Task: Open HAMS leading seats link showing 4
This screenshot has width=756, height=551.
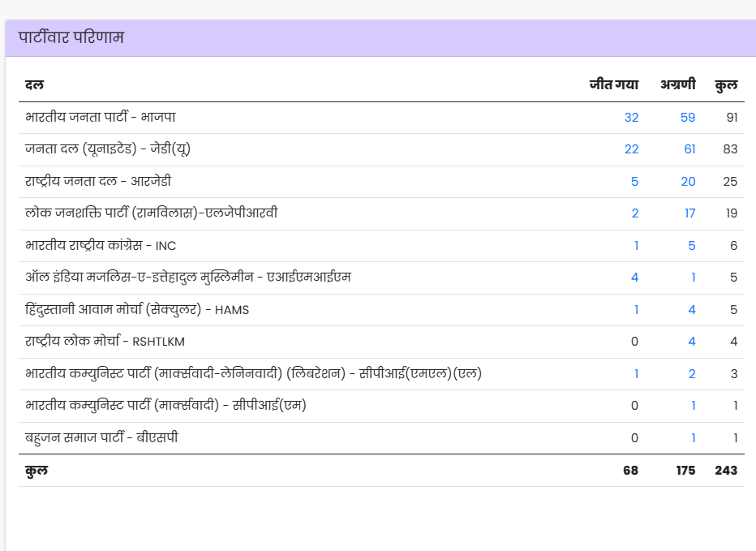Action: 692,310
